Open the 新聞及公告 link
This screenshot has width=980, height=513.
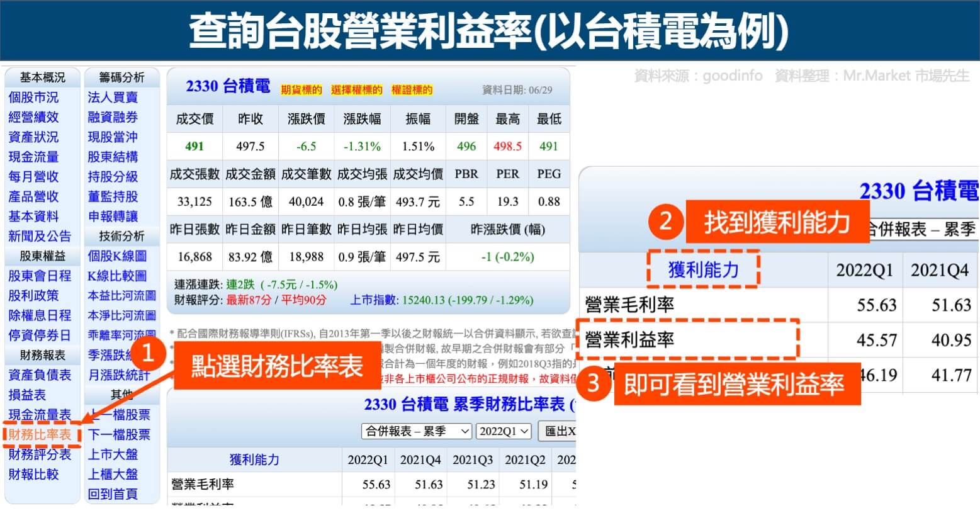40,236
